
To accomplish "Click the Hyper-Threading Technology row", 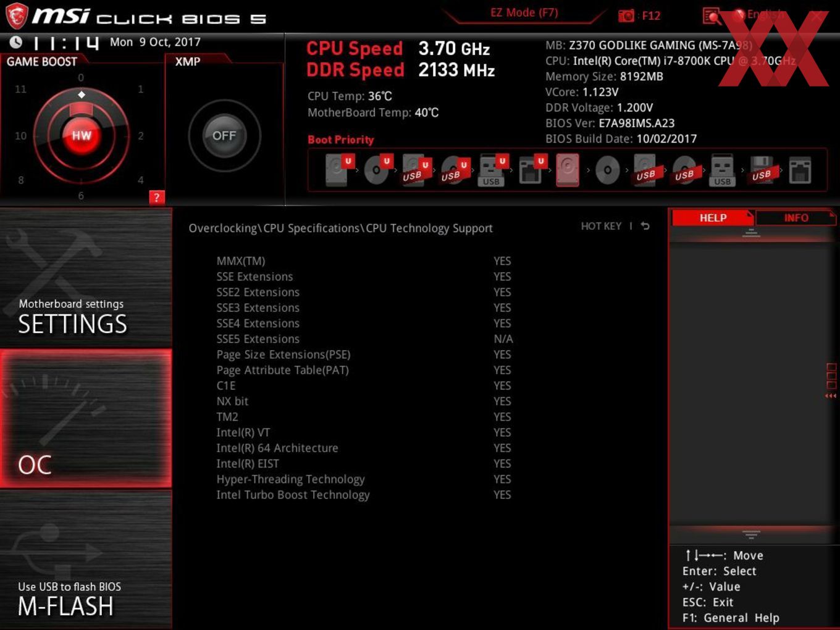I will coord(364,479).
